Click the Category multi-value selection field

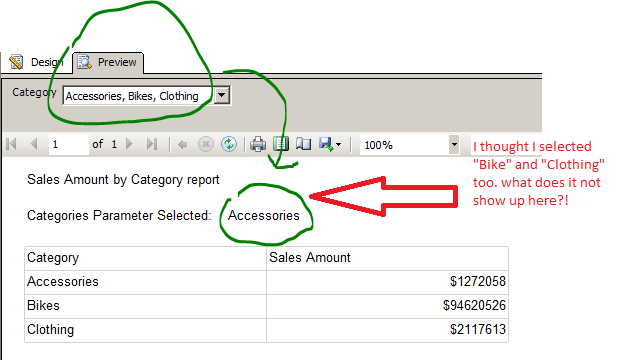pos(138,96)
